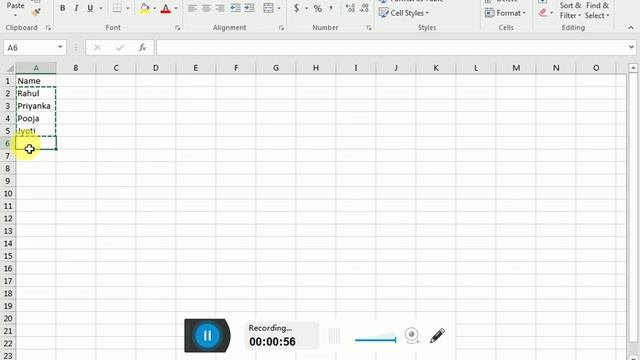This screenshot has height=360, width=640.
Task: Select column D header
Action: pos(156,68)
